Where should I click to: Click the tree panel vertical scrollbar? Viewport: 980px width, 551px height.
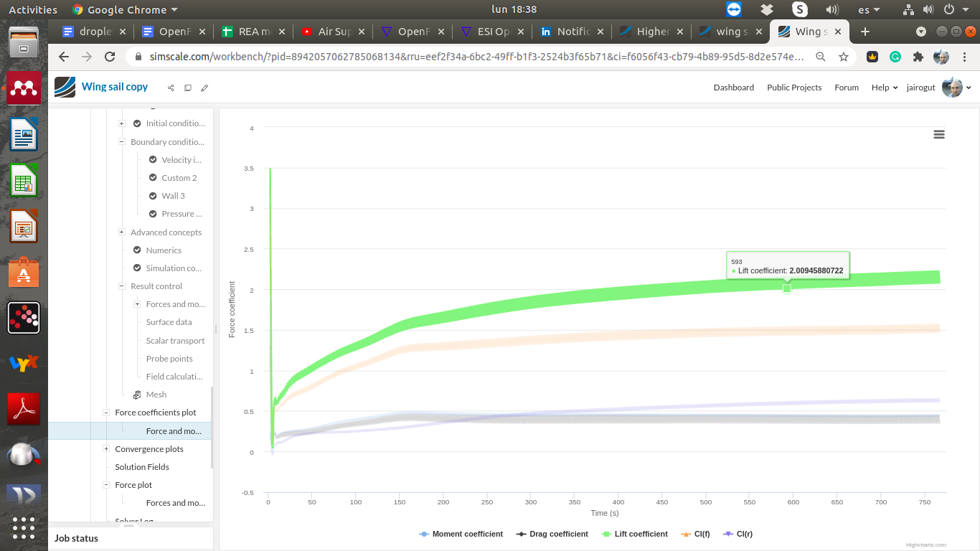212,428
